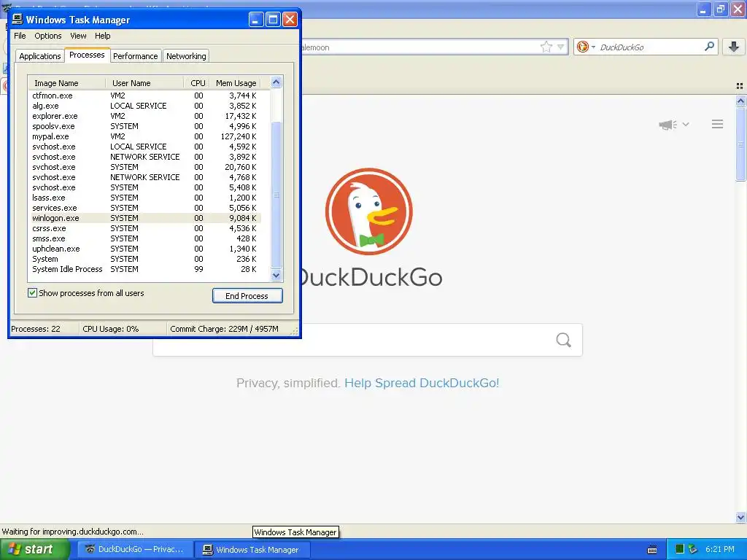The width and height of the screenshot is (747, 560).
Task: Open the address bar history dropdown arrow
Action: click(x=561, y=47)
